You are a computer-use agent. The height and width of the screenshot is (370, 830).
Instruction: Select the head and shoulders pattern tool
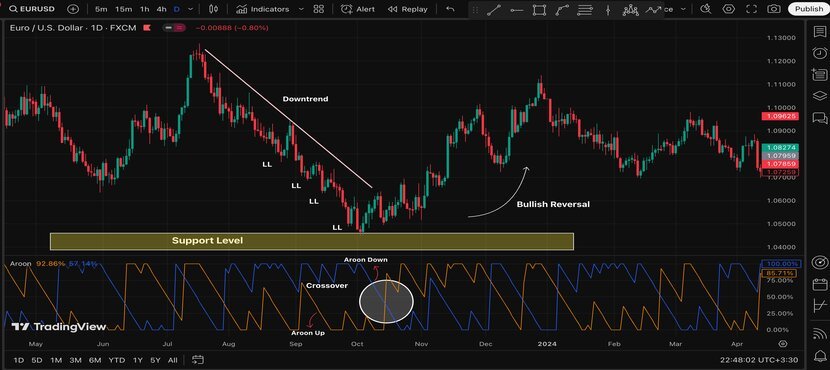click(x=630, y=10)
